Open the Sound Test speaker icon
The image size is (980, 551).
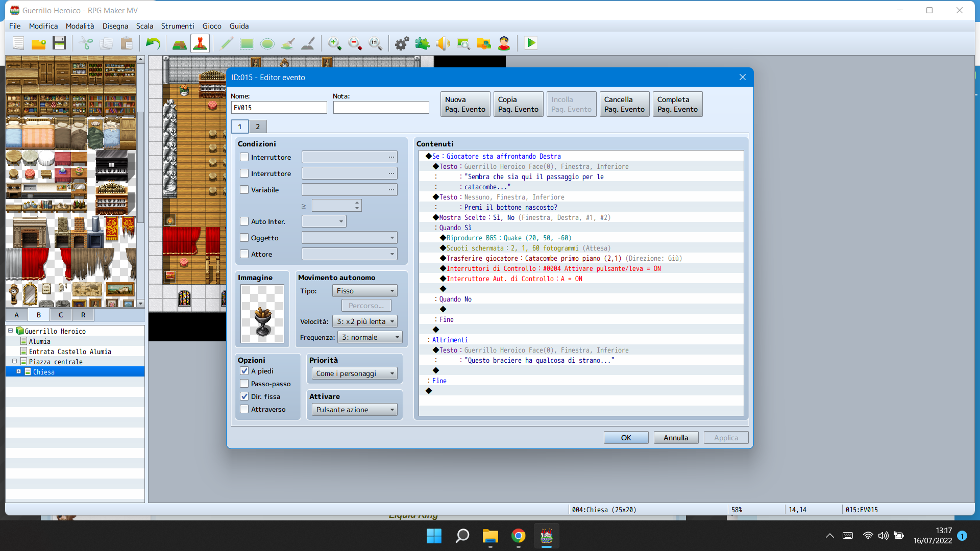(x=443, y=43)
